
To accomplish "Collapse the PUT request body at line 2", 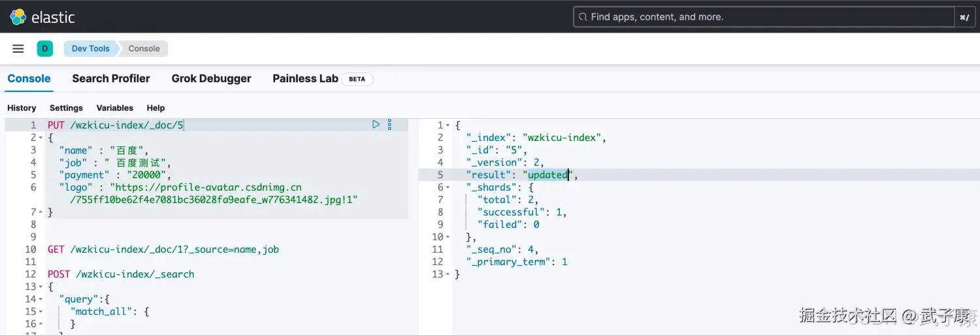I will point(41,138).
